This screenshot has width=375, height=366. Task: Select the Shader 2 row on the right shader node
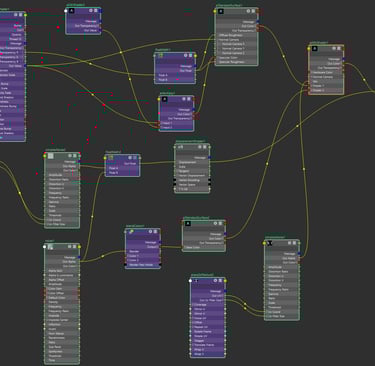point(326,90)
